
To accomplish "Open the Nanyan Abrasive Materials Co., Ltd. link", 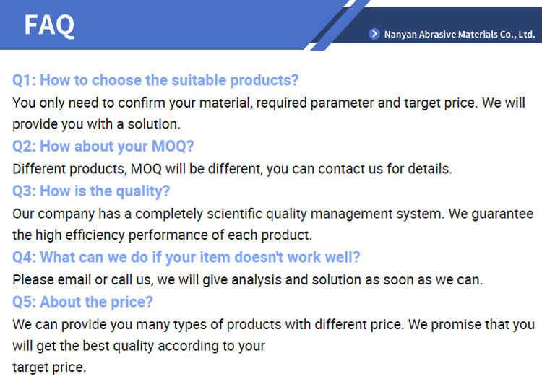I will point(460,34).
